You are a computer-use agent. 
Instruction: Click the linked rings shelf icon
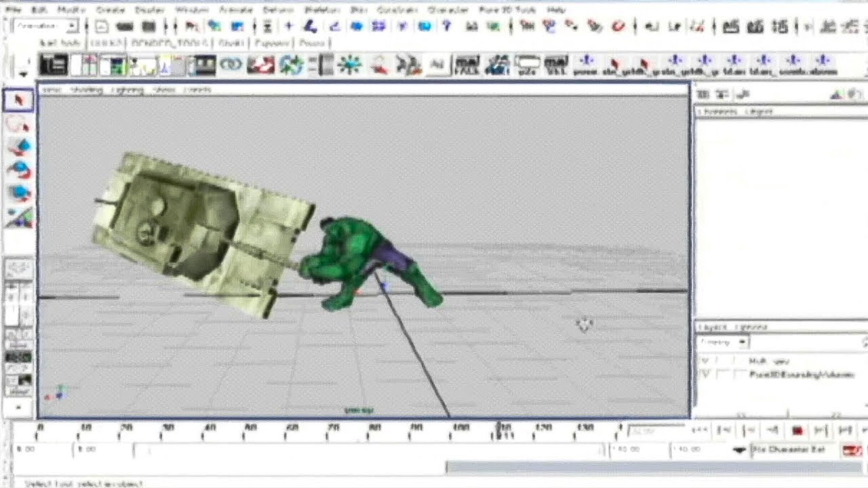click(x=231, y=65)
